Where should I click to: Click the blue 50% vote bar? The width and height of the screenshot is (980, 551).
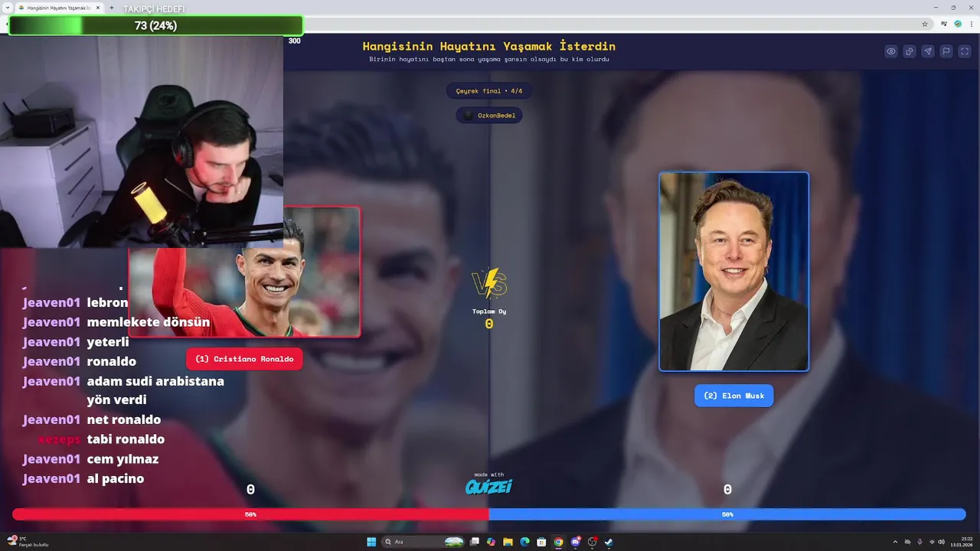coord(727,514)
